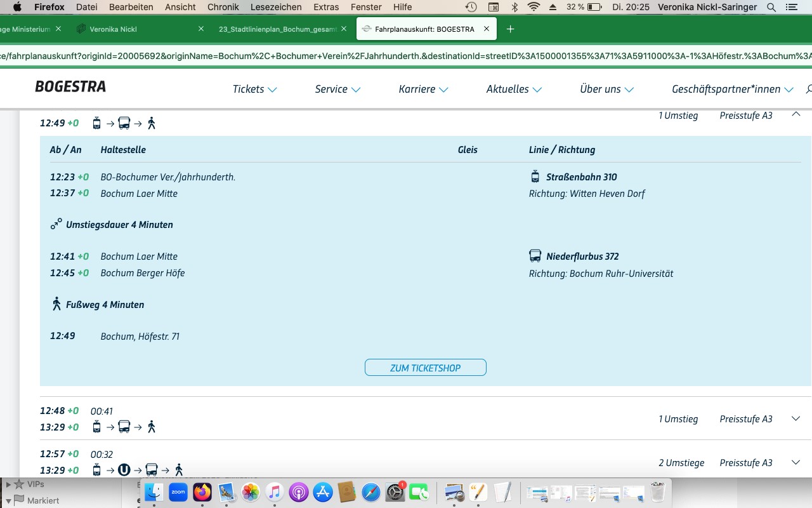Viewport: 812px width, 508px height.
Task: Open the Music app in dock
Action: 274,492
